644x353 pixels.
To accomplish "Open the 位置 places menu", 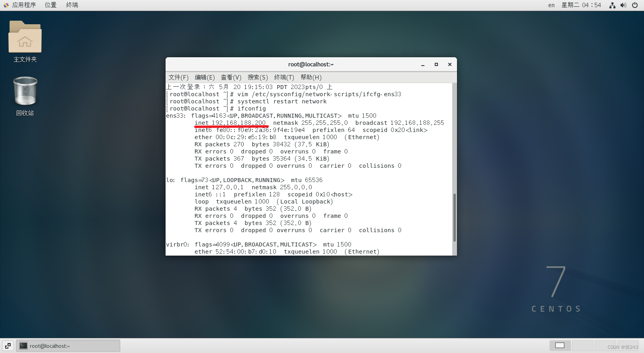I will click(x=50, y=5).
